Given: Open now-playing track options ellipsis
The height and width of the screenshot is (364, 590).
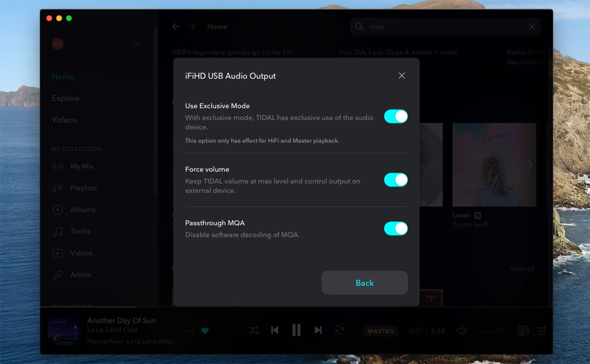Looking at the screenshot, I should coord(189,331).
